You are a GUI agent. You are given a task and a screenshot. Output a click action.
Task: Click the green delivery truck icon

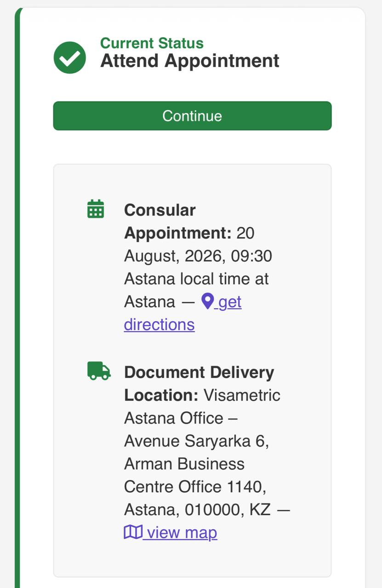(x=99, y=371)
